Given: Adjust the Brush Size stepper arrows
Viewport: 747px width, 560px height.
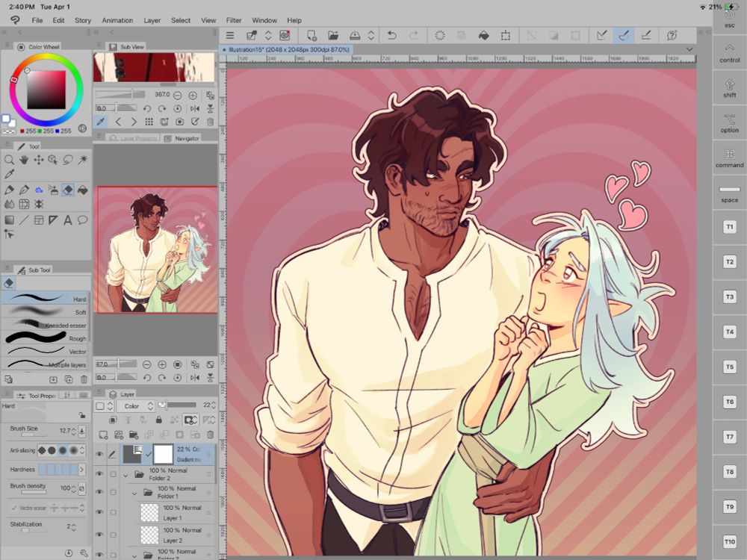Looking at the screenshot, I should coord(73,431).
